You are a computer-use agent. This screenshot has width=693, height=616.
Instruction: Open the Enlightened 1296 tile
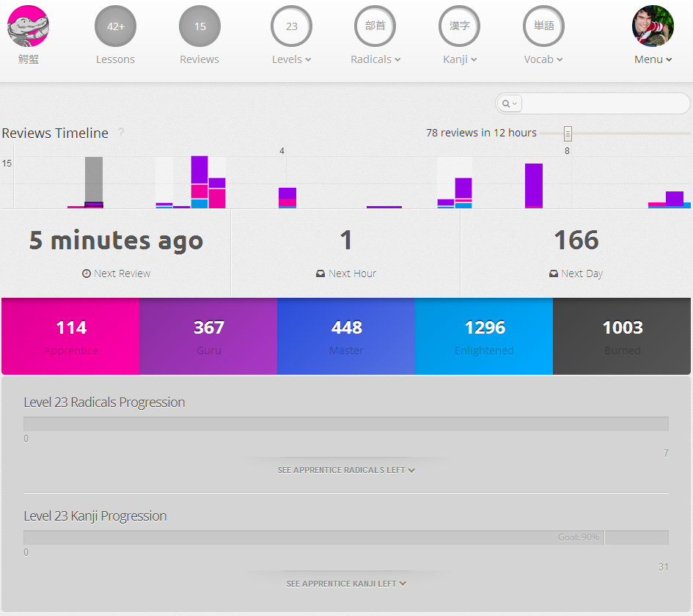tap(484, 336)
